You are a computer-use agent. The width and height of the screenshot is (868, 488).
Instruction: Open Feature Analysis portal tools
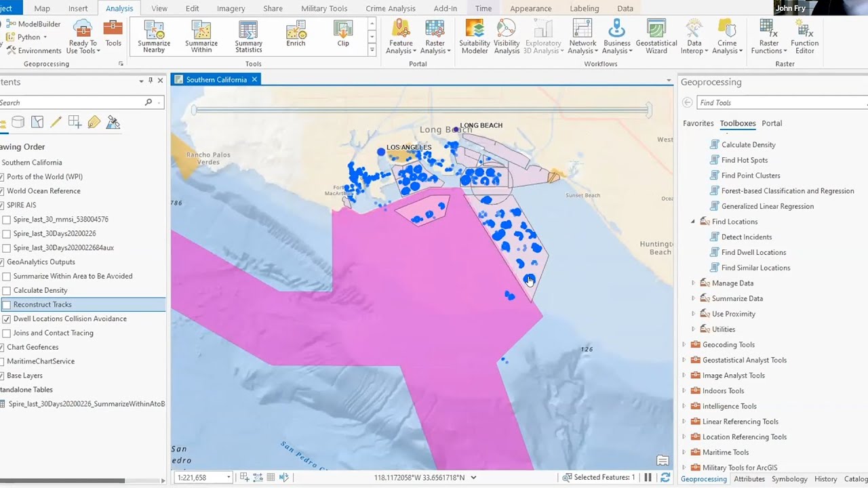[x=401, y=37]
